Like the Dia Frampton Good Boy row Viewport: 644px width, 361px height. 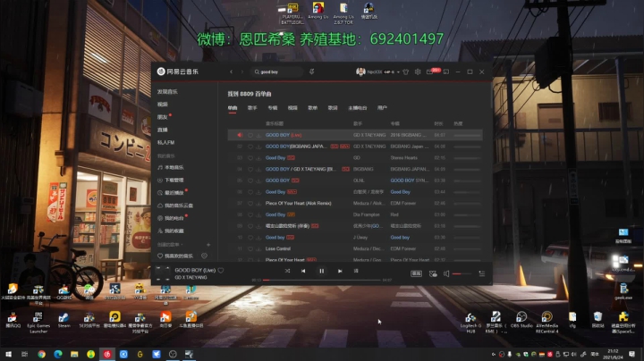[250, 215]
